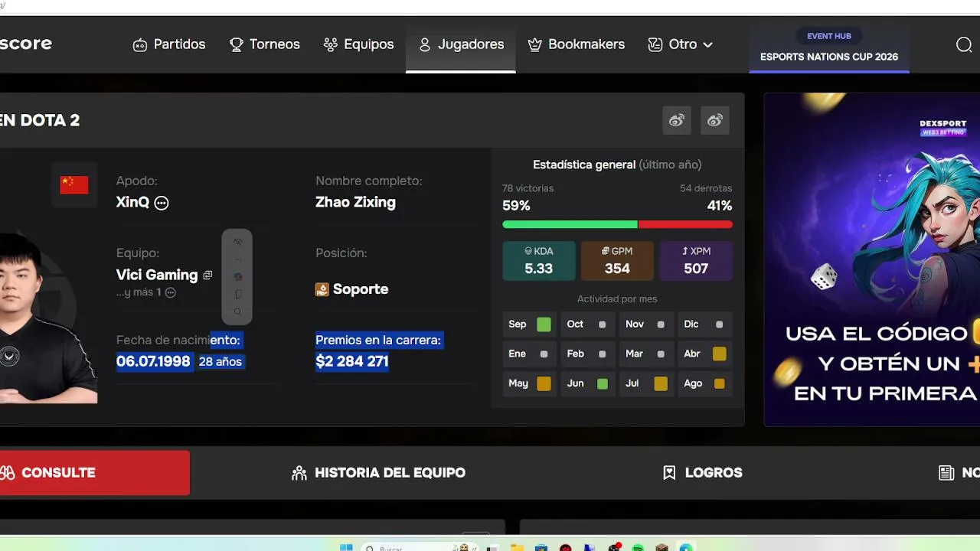Click the Dexsport advertisement banner
Image resolution: width=980 pixels, height=551 pixels.
point(872,259)
